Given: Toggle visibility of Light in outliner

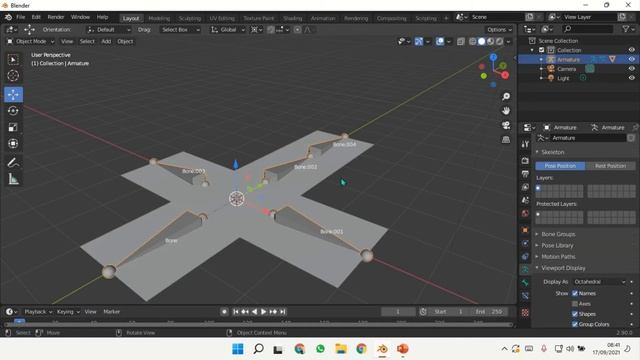Looking at the screenshot, I should [x=631, y=78].
